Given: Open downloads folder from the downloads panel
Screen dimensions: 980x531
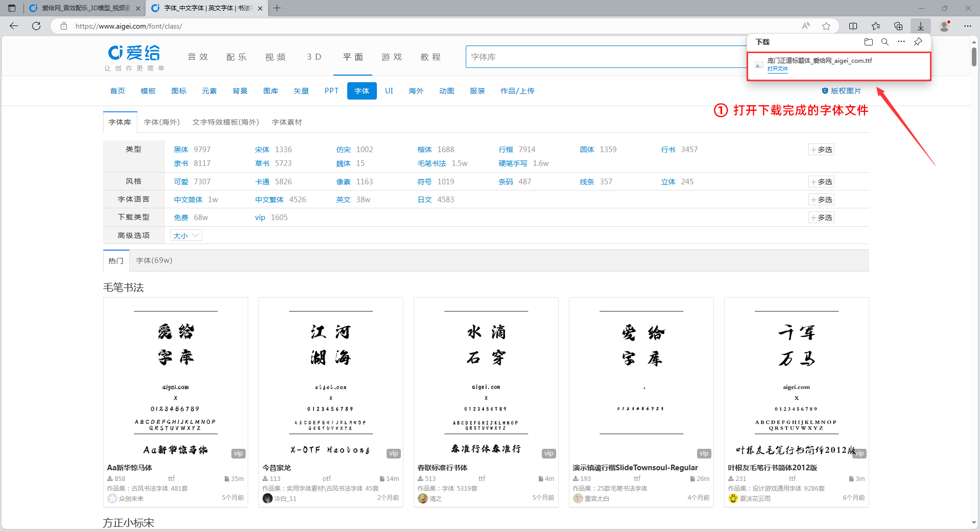Looking at the screenshot, I should point(869,42).
